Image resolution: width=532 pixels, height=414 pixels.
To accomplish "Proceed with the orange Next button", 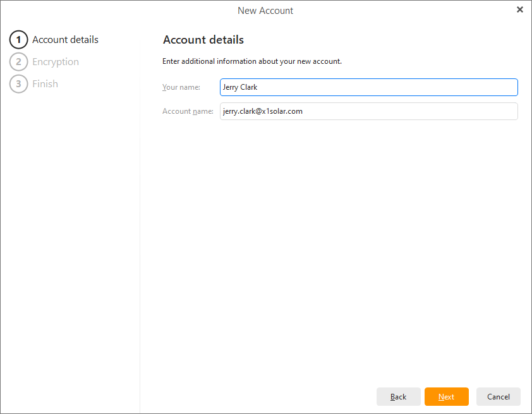I will [446, 397].
